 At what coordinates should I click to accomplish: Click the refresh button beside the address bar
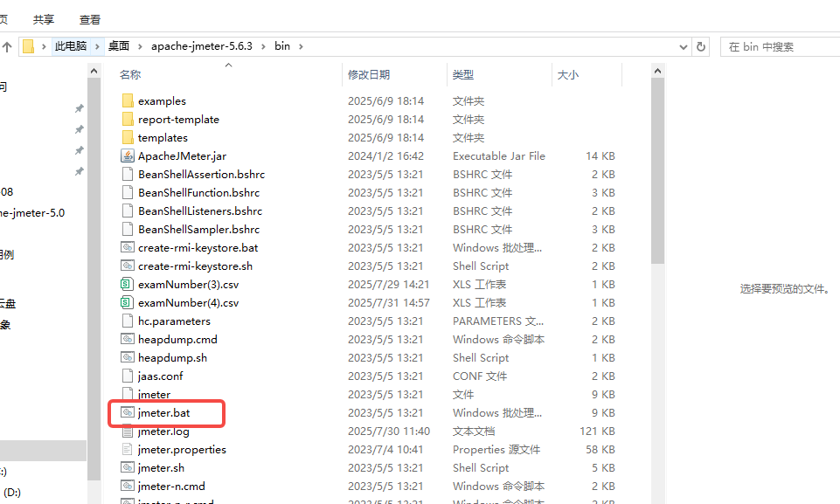[x=701, y=46]
